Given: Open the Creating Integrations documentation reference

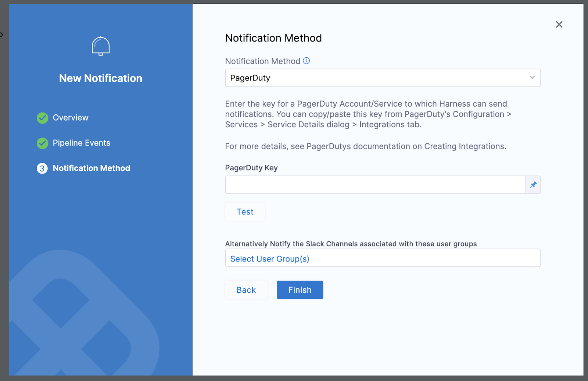Looking at the screenshot, I should (x=465, y=146).
